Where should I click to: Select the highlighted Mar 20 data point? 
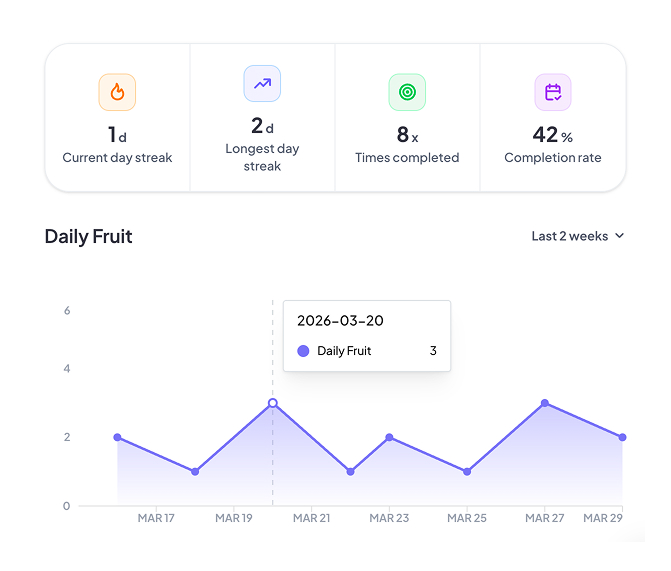[x=272, y=403]
